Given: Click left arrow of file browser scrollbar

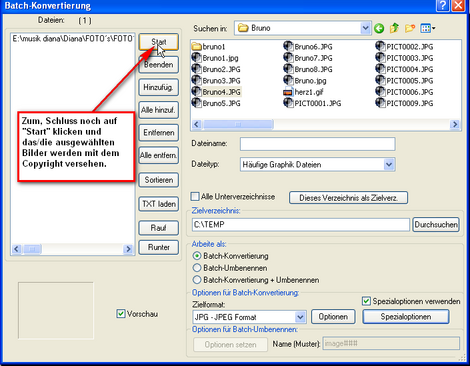Looking at the screenshot, I should [196, 124].
